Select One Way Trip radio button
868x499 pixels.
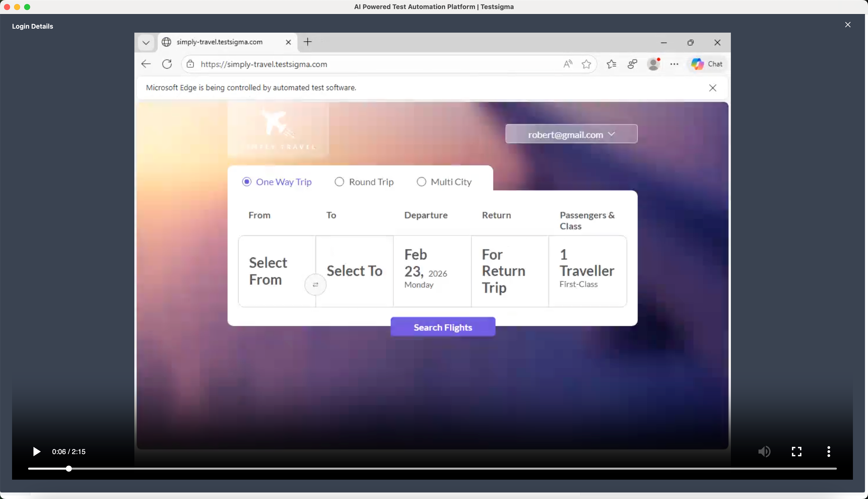click(x=247, y=182)
